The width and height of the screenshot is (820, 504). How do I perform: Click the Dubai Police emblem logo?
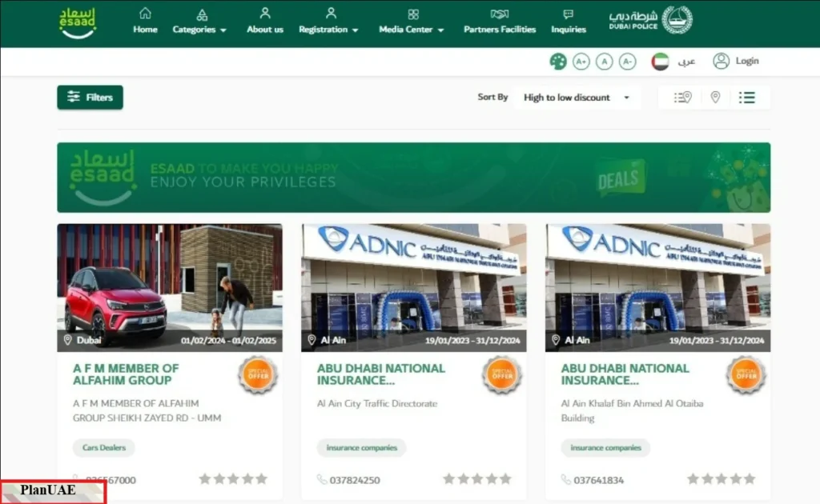(677, 20)
